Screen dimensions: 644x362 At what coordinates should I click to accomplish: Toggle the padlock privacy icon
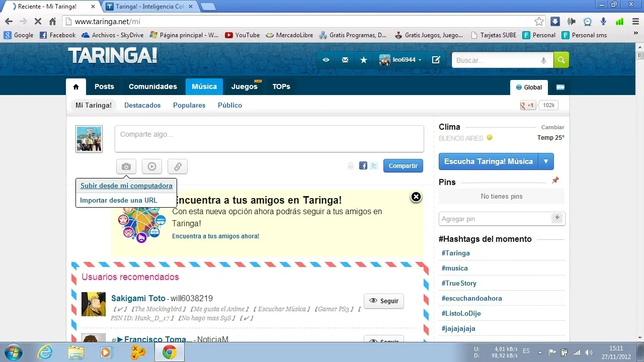351,165
